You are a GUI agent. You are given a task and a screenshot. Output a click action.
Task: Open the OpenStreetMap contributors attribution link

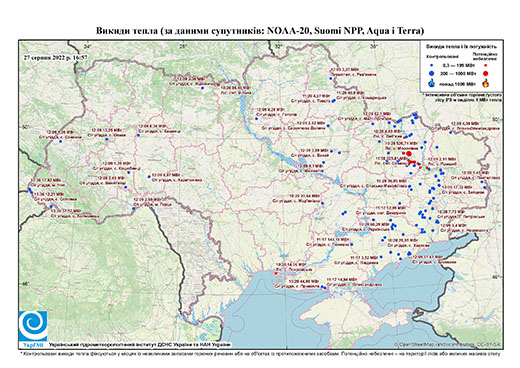(x=448, y=344)
